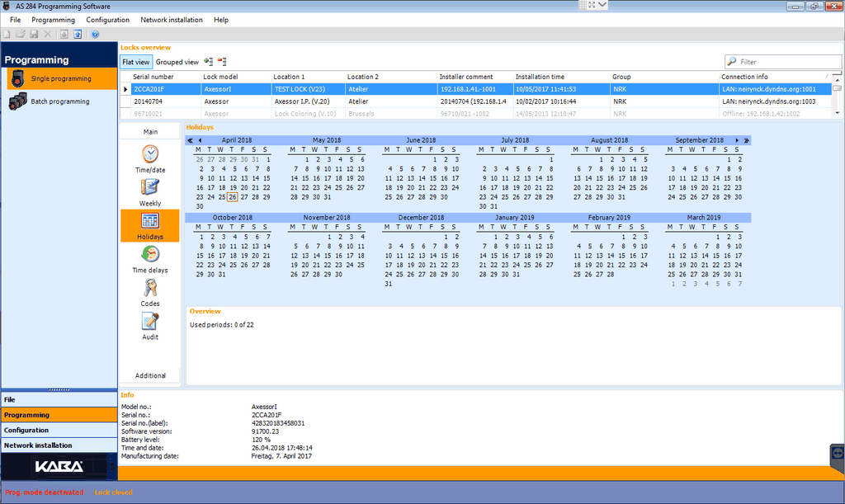
Task: Open the Codes keys icon
Action: pyautogui.click(x=150, y=288)
